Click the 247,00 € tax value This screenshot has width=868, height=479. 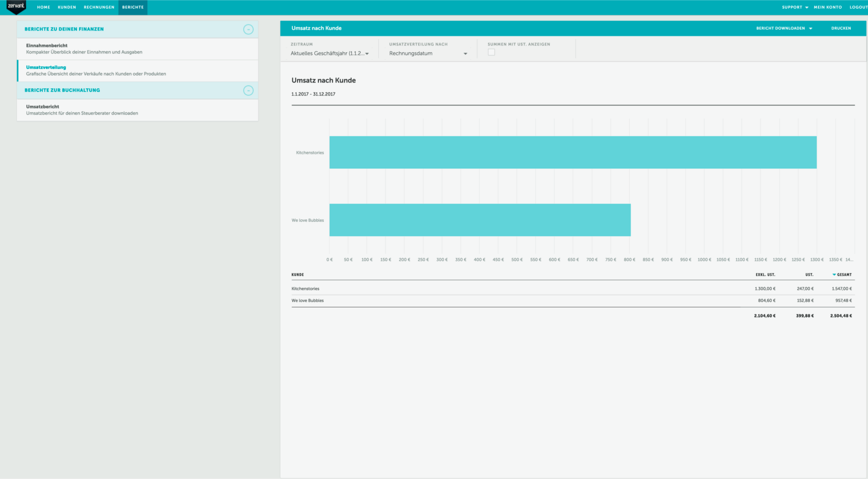click(x=805, y=288)
